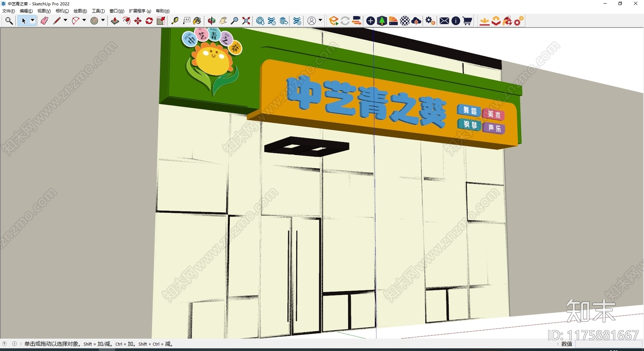Click the red layered box icon

tap(496, 21)
